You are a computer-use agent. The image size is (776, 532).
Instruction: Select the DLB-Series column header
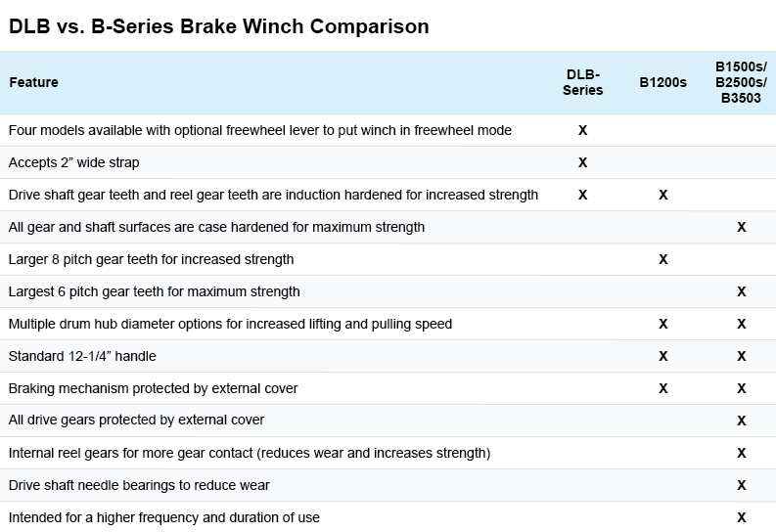pyautogui.click(x=582, y=82)
